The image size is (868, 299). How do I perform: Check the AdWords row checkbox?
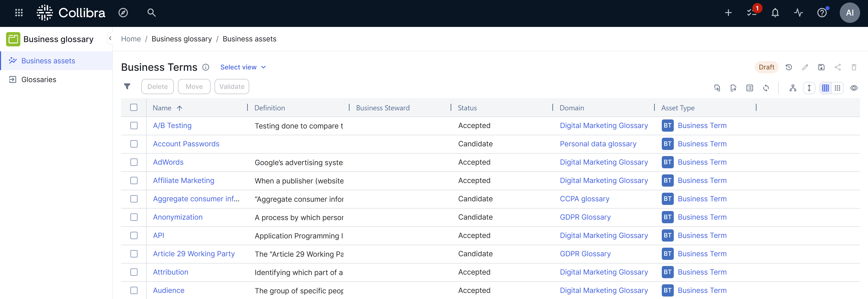pos(134,162)
